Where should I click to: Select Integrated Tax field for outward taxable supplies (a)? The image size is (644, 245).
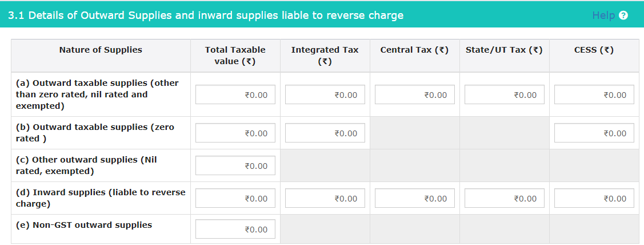pyautogui.click(x=325, y=94)
